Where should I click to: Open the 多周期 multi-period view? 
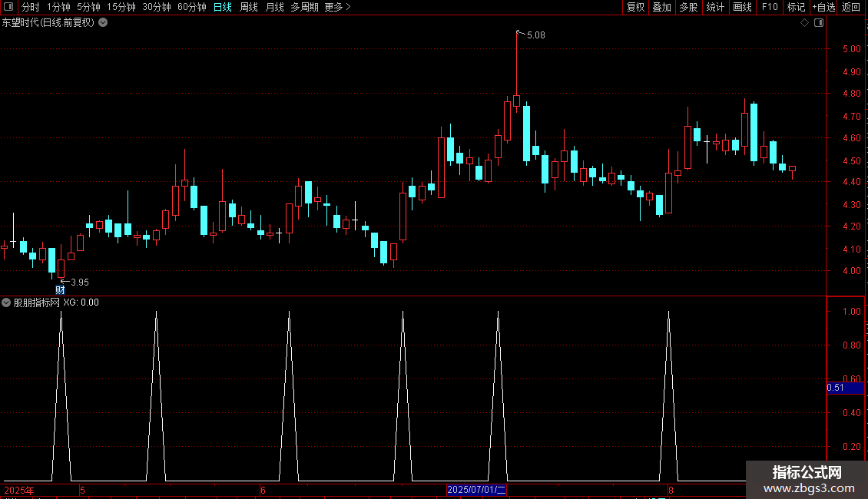pyautogui.click(x=304, y=7)
